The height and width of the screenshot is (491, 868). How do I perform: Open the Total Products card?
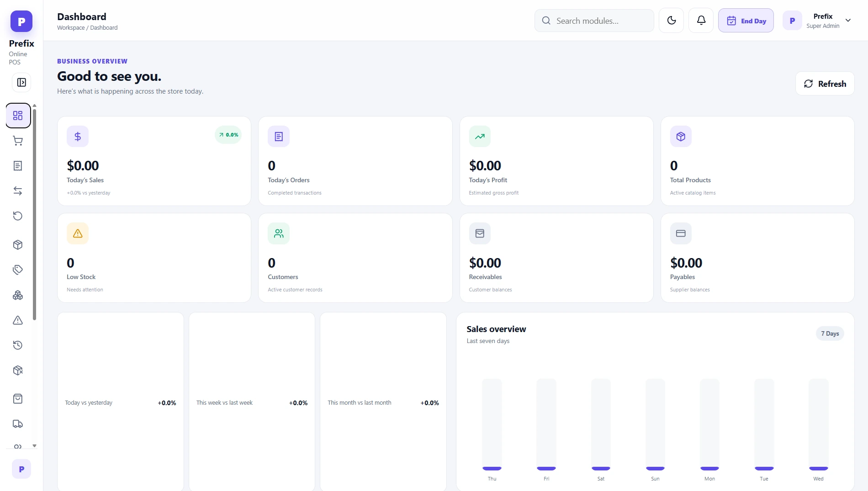coord(757,161)
